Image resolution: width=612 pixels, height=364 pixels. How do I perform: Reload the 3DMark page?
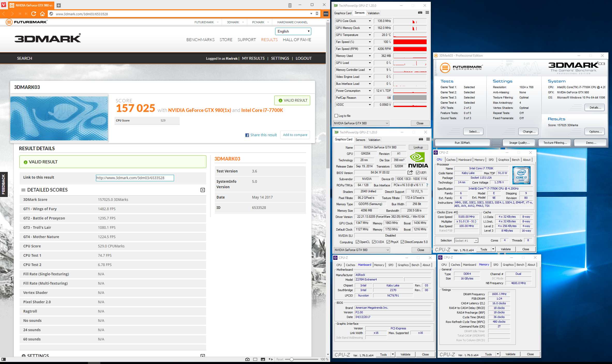pyautogui.click(x=34, y=14)
